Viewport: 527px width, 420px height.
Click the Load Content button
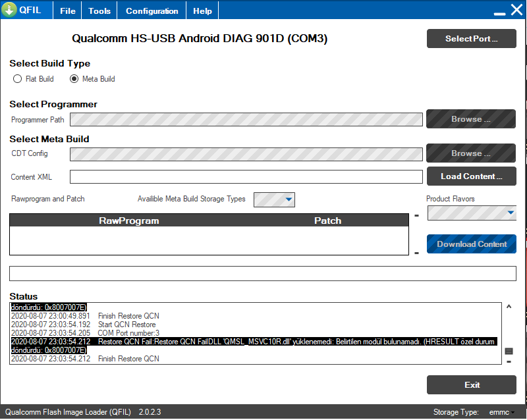click(x=471, y=176)
